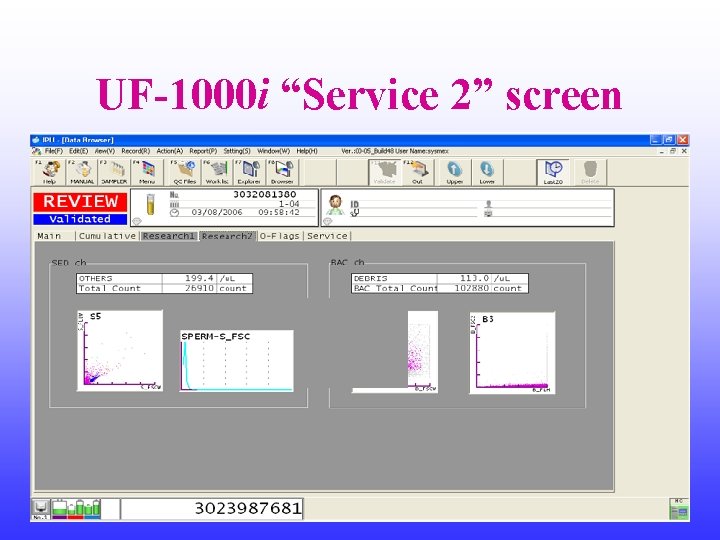Select the SAMPLER mode toolbar icon

114,172
